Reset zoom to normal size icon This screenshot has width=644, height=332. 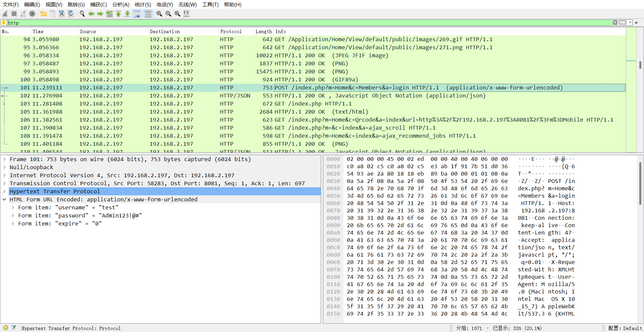point(177,14)
